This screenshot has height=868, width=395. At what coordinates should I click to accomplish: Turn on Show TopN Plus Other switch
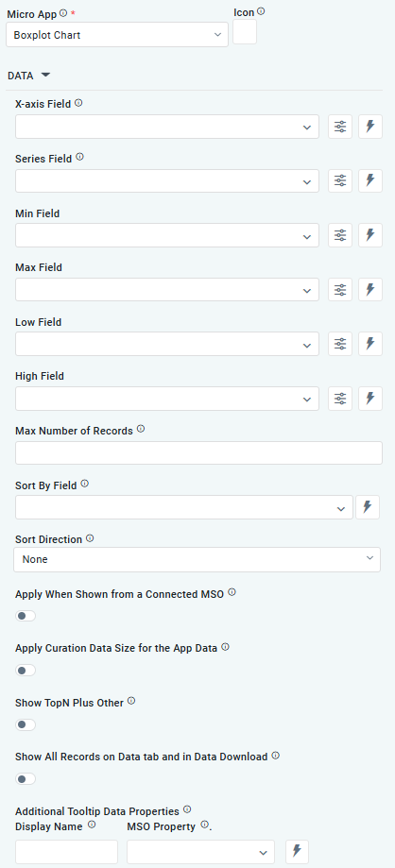point(26,724)
